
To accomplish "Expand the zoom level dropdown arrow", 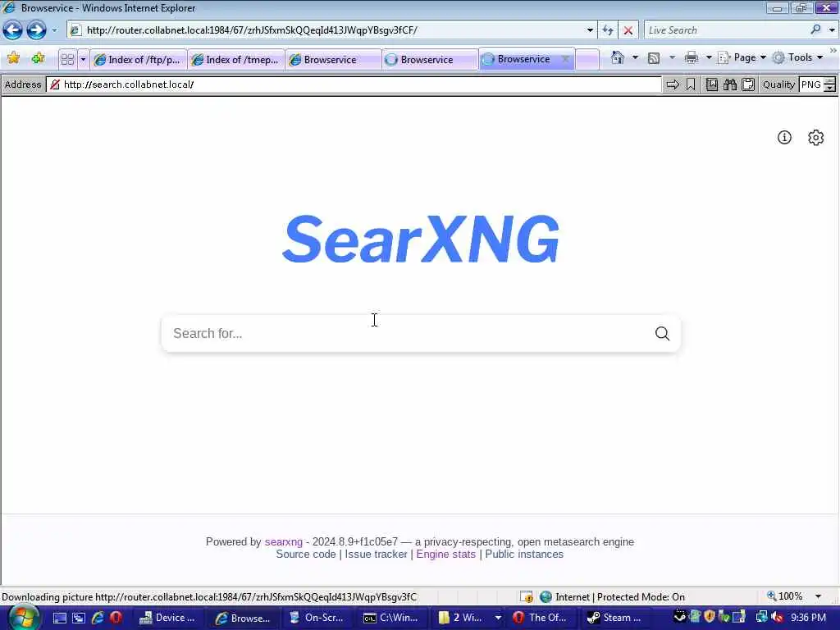I will click(x=818, y=596).
